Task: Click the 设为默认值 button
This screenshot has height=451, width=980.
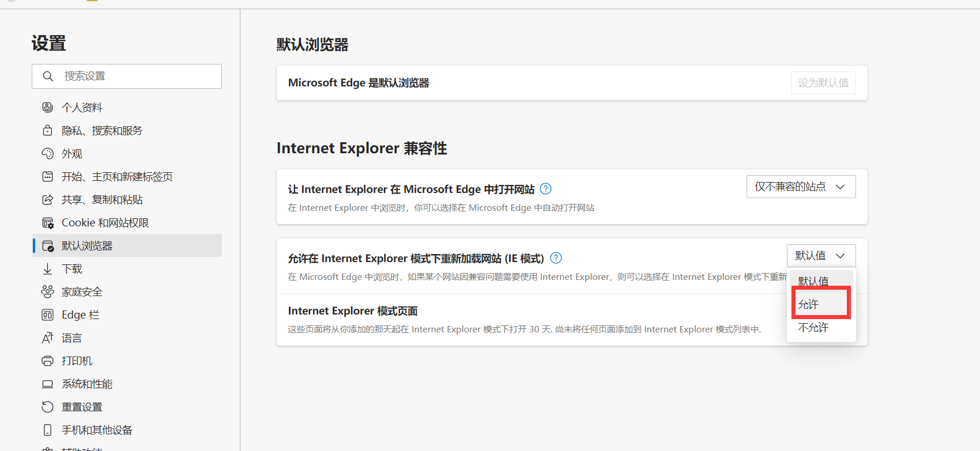Action: pos(823,83)
